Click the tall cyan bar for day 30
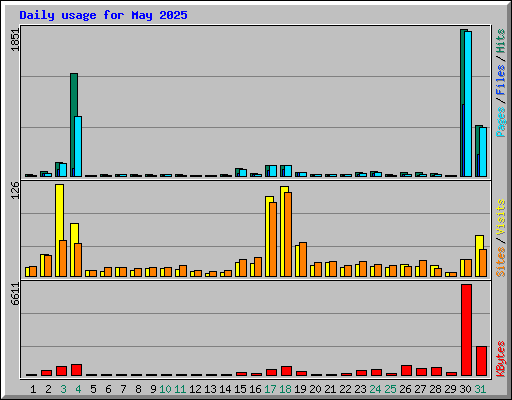This screenshot has width=512, height=400. [468, 104]
